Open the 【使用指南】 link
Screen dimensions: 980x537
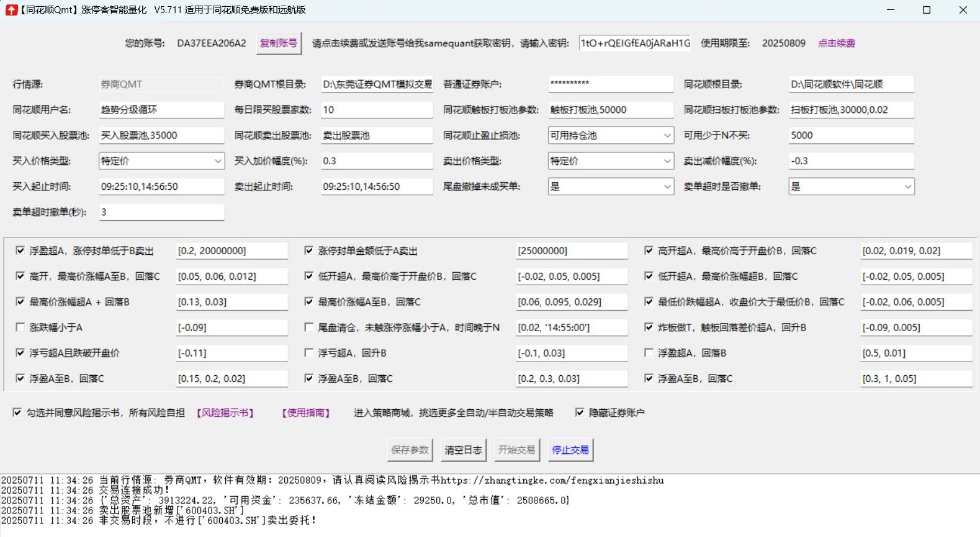point(305,413)
